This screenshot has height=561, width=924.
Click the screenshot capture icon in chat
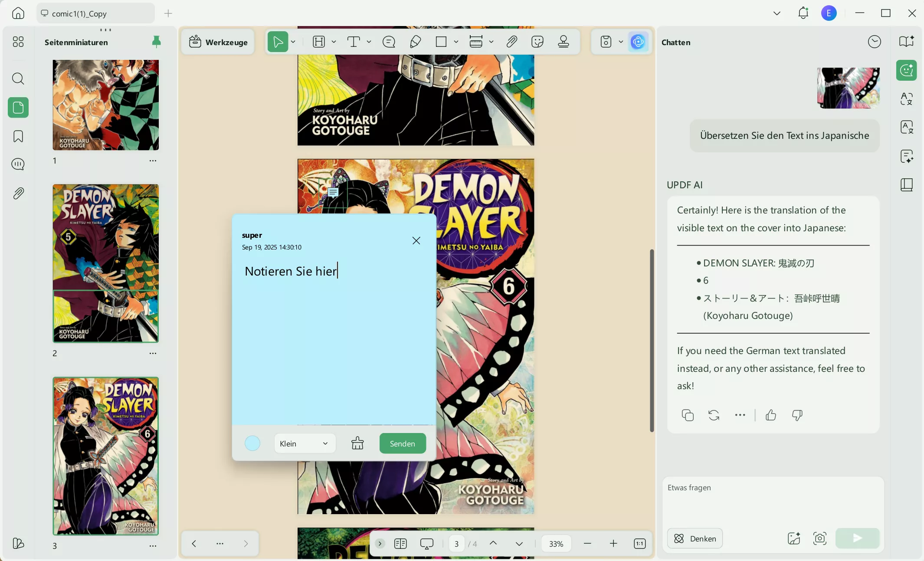pyautogui.click(x=820, y=538)
